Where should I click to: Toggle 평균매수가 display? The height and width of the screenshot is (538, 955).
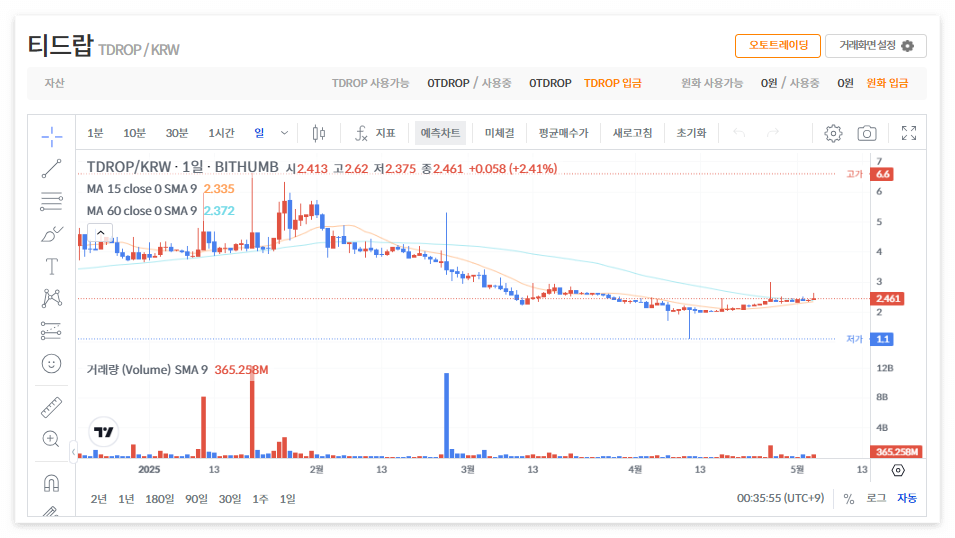(563, 133)
